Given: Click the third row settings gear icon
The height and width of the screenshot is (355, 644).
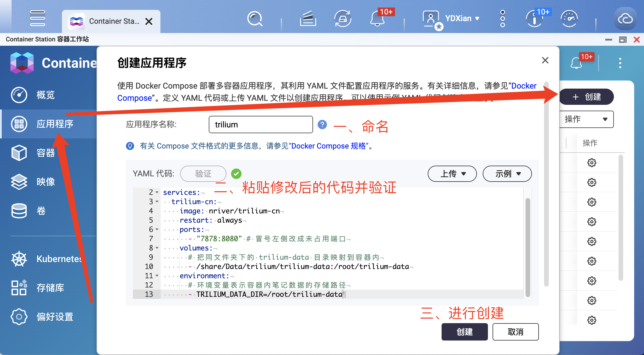Looking at the screenshot, I should point(592,202).
